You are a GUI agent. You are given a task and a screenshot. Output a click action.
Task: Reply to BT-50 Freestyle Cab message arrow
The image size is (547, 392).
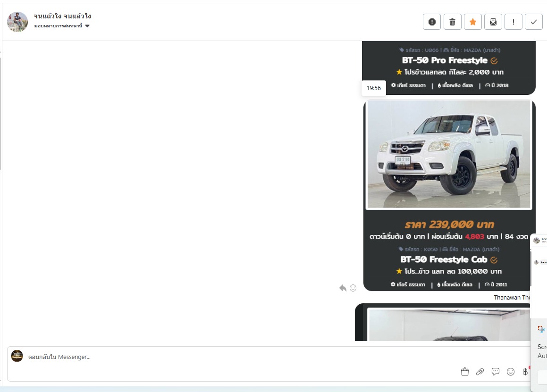(x=343, y=288)
